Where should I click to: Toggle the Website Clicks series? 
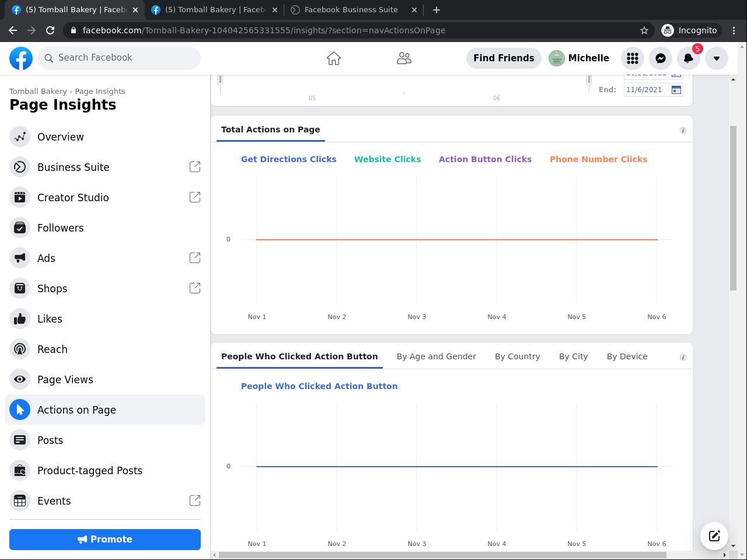pyautogui.click(x=388, y=159)
